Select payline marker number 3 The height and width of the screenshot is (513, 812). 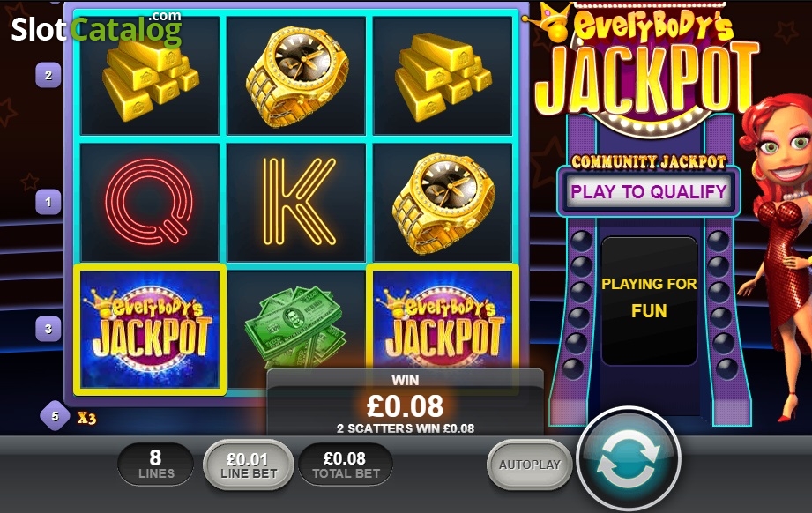point(48,329)
